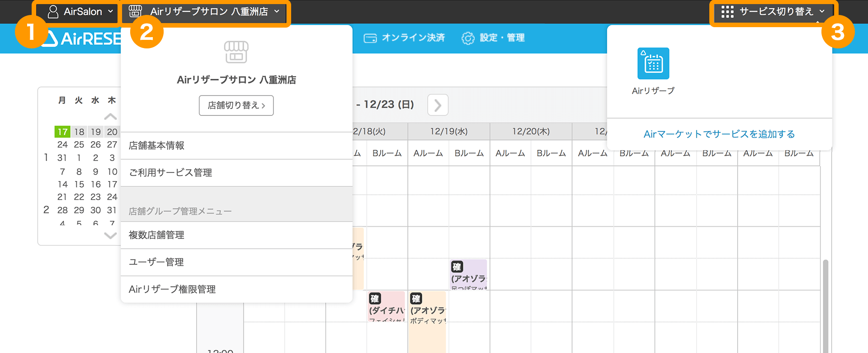Select date 25 in mini calendar
This screenshot has width=868, height=353.
79,145
